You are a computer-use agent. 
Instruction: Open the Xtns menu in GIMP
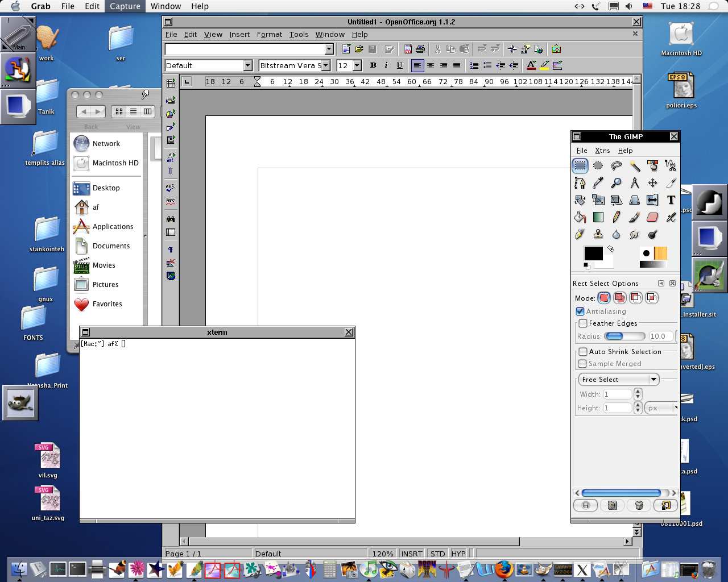tap(602, 151)
